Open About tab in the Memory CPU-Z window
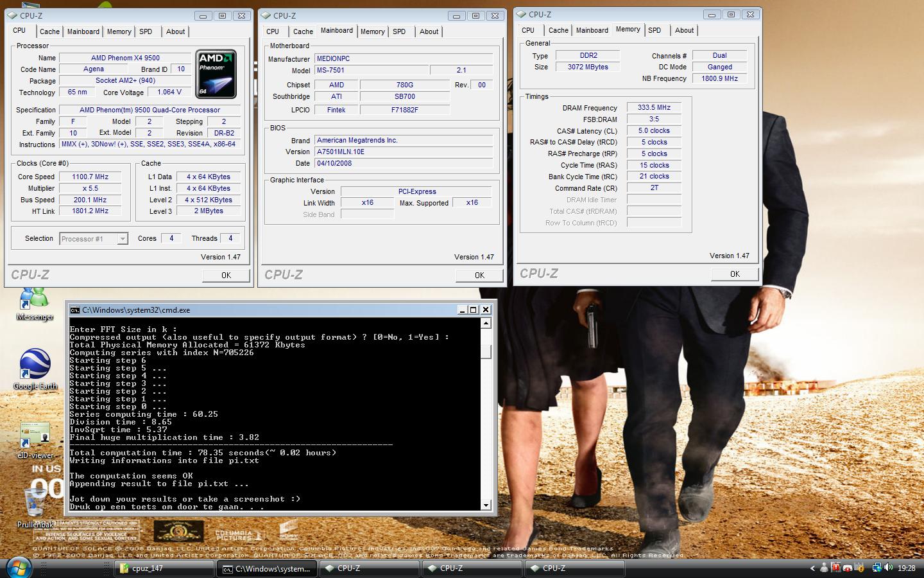Image resolution: width=924 pixels, height=578 pixels. [x=684, y=30]
